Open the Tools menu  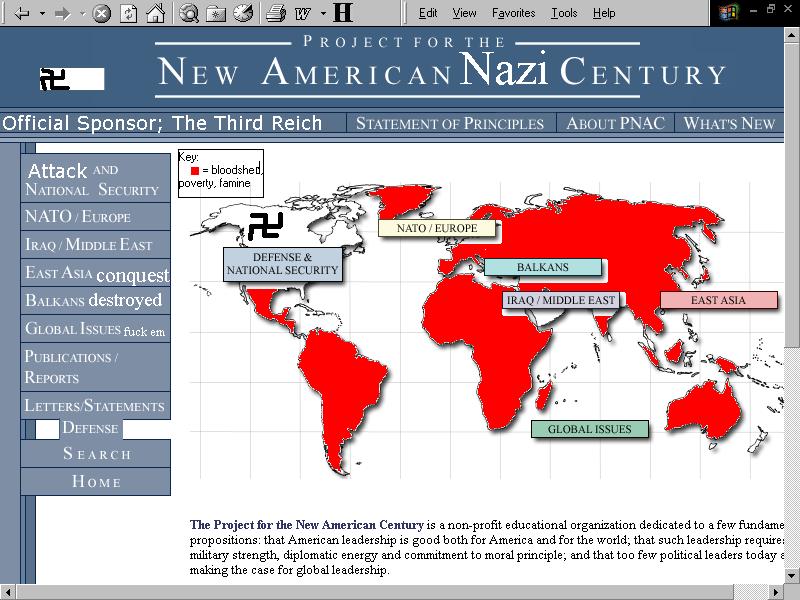(564, 13)
